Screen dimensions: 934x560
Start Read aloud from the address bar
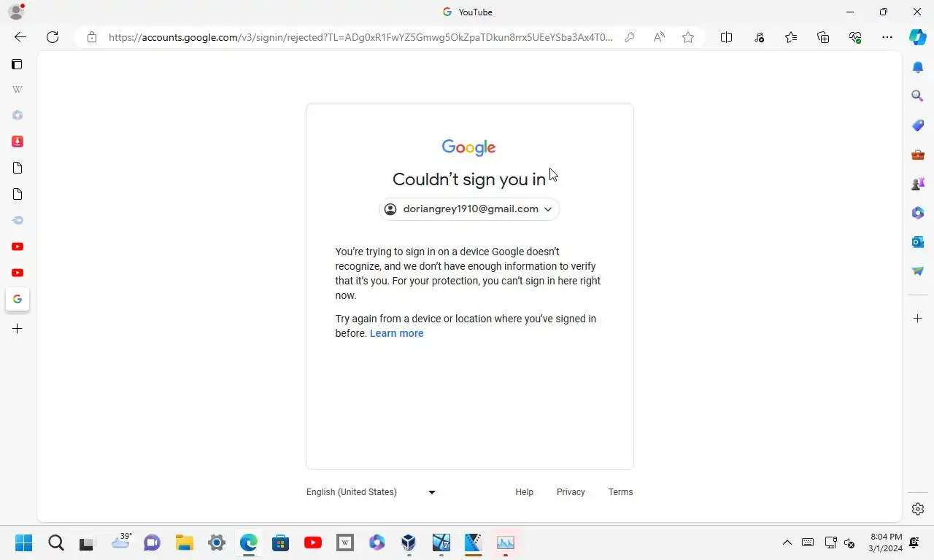659,37
